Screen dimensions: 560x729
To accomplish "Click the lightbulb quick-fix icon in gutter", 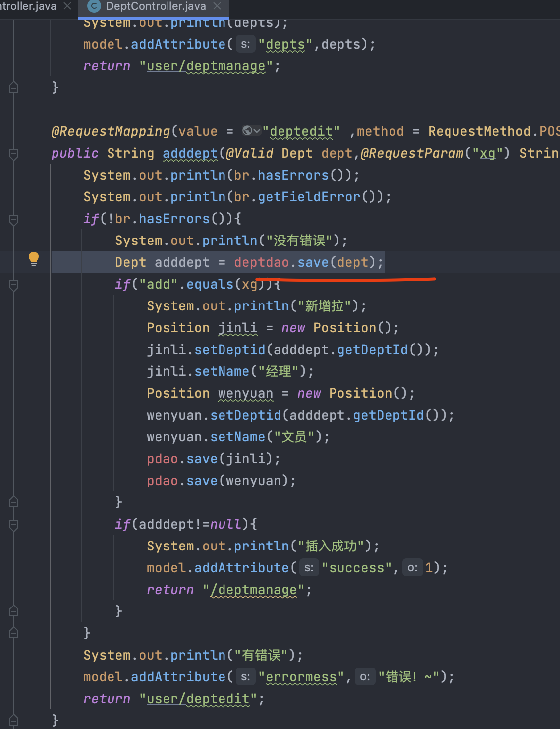I will [34, 258].
